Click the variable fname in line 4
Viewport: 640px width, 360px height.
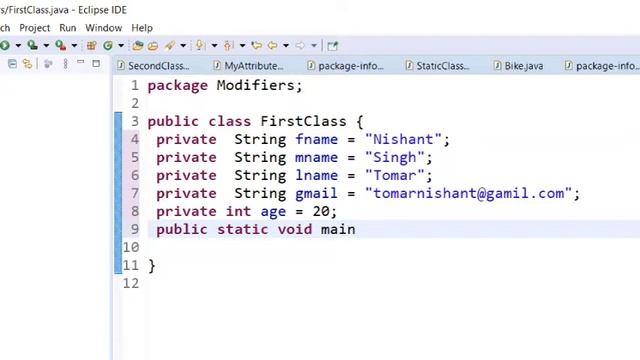pos(317,139)
